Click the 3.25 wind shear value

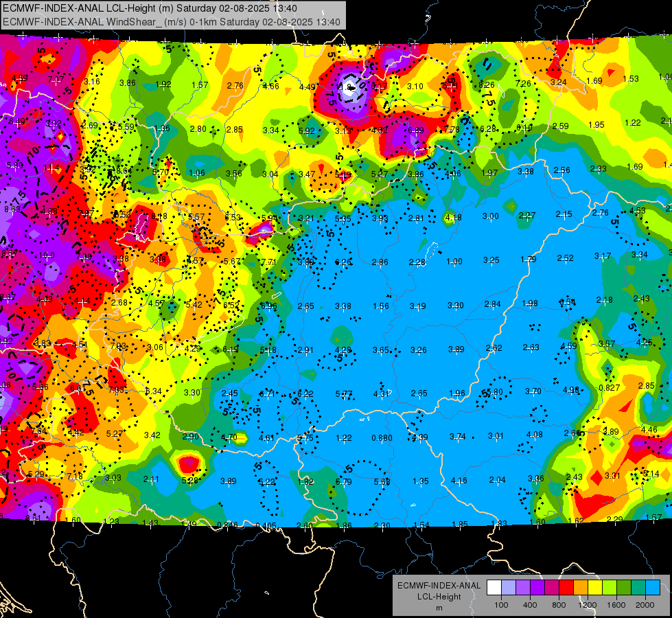point(491,260)
